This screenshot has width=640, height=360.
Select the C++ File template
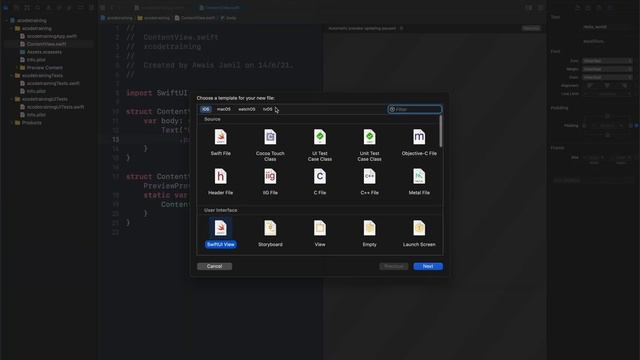(369, 182)
